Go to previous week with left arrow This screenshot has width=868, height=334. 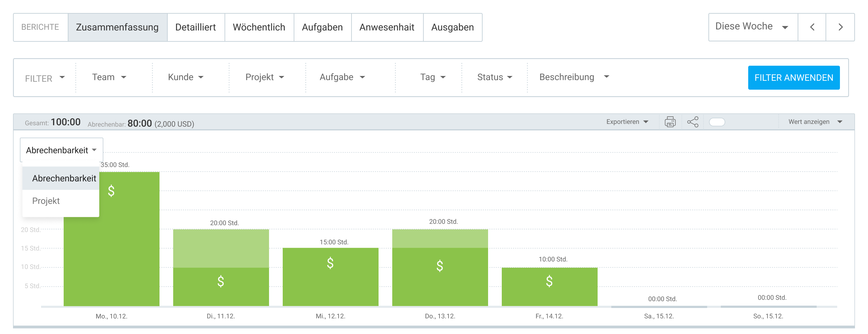pyautogui.click(x=812, y=27)
